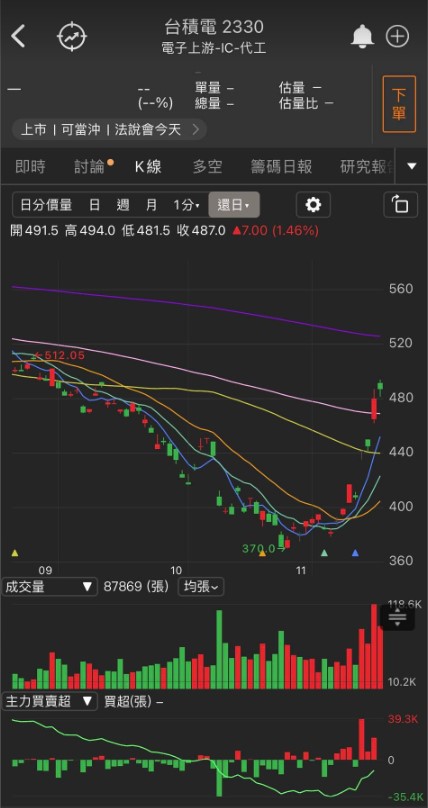
Task: Select 週 weekly period
Action: (123, 205)
